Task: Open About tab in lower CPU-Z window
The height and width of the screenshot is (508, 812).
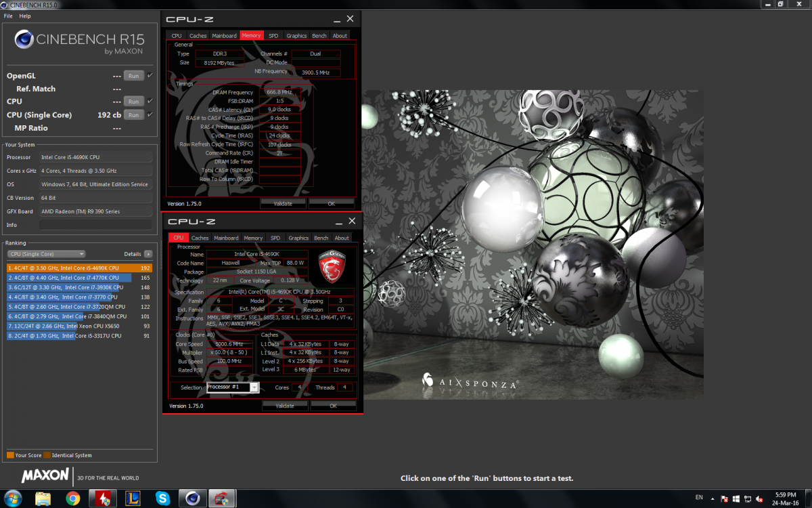Action: (x=342, y=238)
